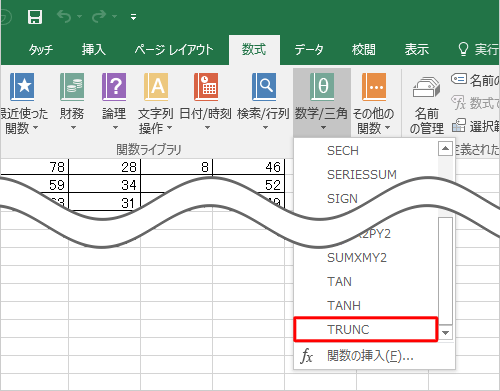Open the Redo history dropdown arrow

[114, 16]
